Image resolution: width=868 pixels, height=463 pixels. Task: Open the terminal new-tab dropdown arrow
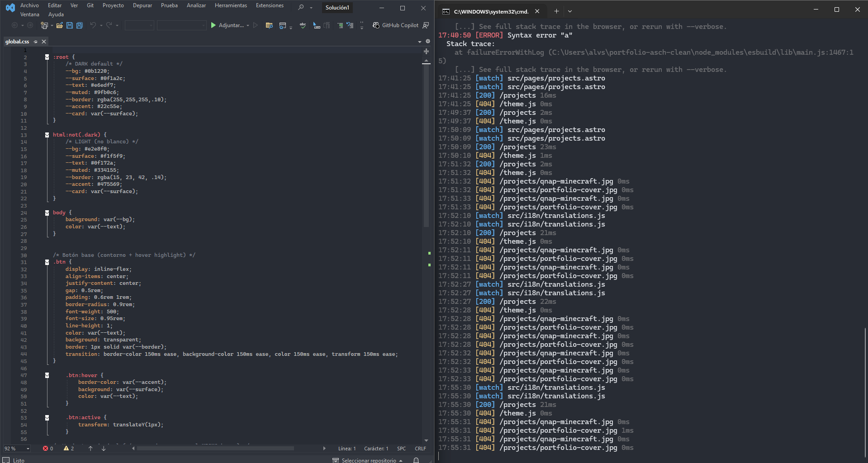pos(570,11)
